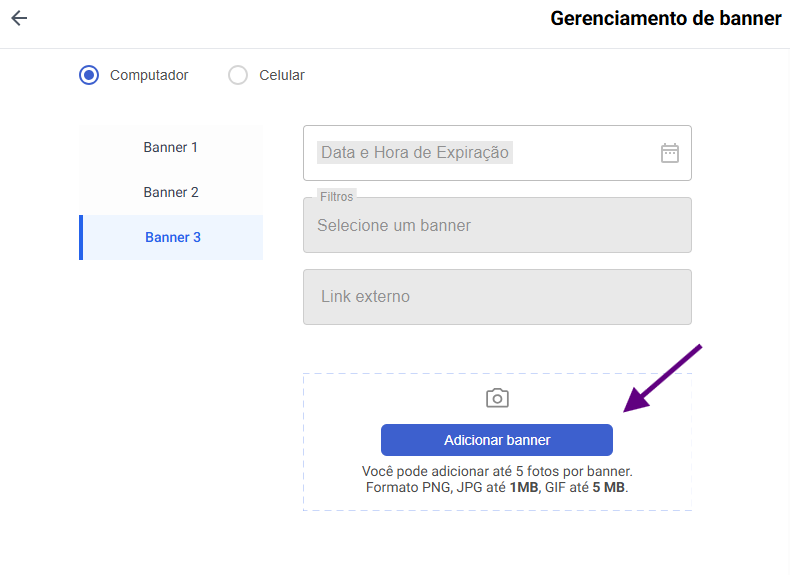This screenshot has width=790, height=583.
Task: Focus the Data e Hora de Expiração field
Action: pos(480,153)
